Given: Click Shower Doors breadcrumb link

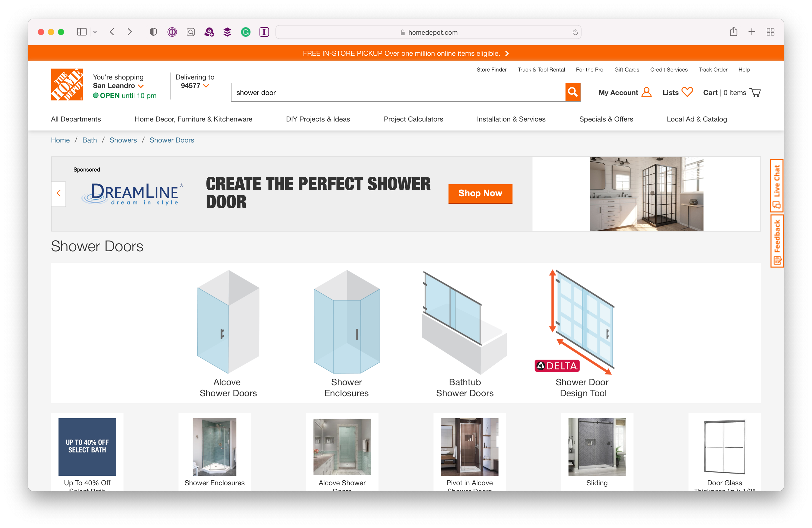Looking at the screenshot, I should click(x=171, y=140).
